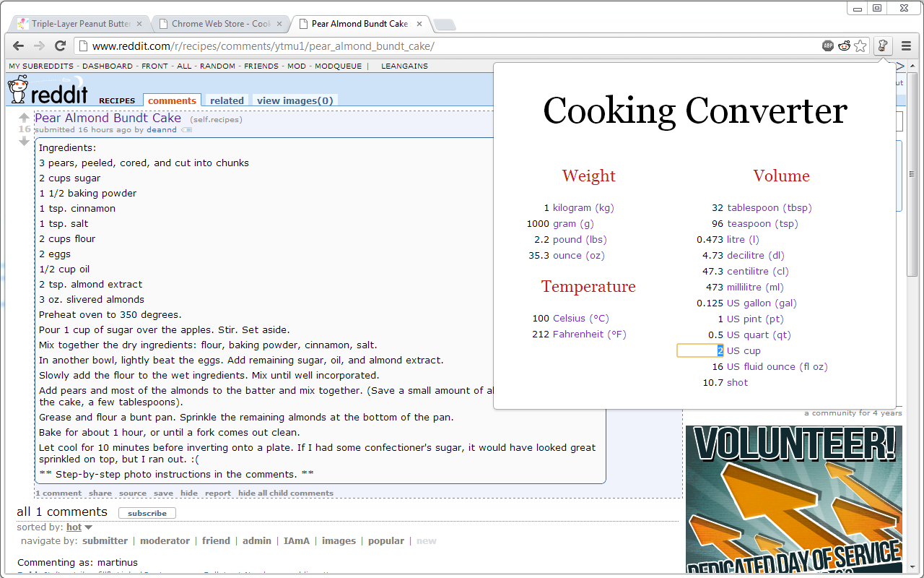Click hide all child comments link
This screenshot has height=578, width=924.
(x=286, y=493)
